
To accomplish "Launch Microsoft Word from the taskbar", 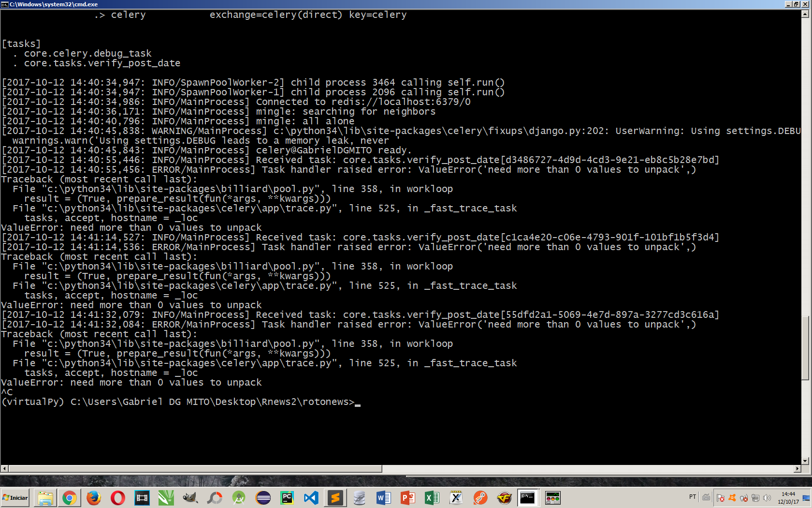I will 384,498.
